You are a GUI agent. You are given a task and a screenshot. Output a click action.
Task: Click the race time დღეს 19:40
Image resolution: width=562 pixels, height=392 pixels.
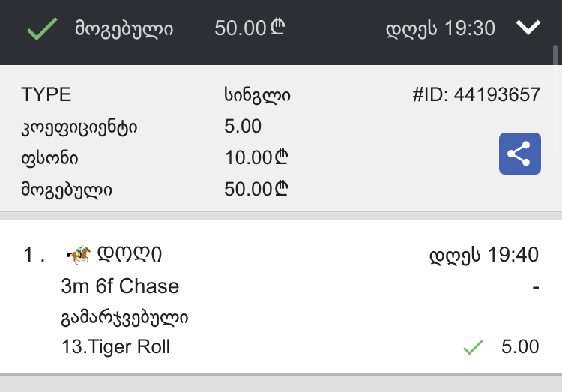[483, 255]
